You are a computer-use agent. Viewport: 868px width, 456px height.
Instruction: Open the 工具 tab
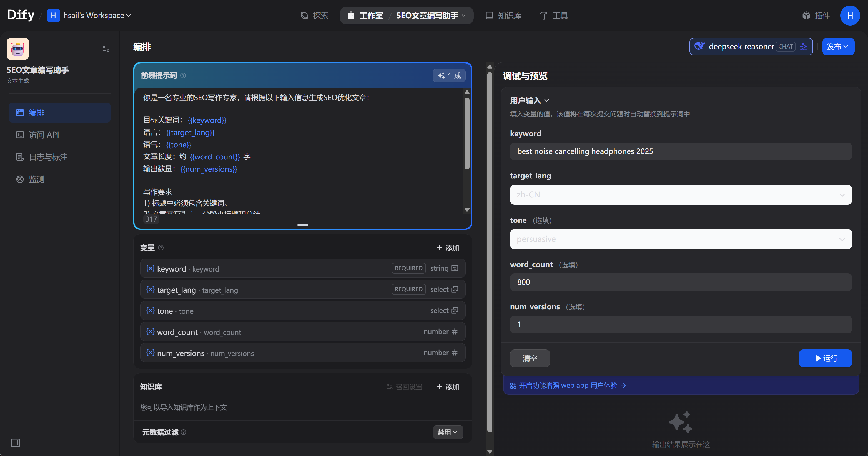point(554,16)
